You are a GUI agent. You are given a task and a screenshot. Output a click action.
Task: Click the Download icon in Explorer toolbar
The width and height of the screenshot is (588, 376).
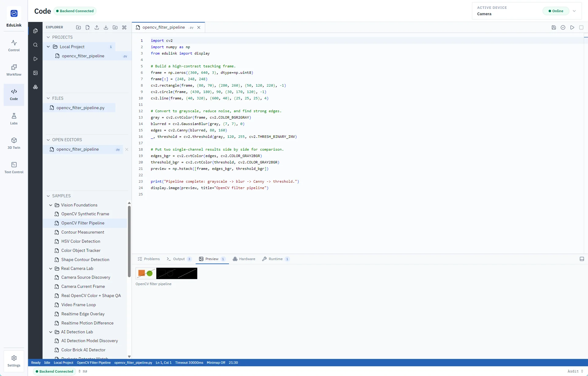106,27
